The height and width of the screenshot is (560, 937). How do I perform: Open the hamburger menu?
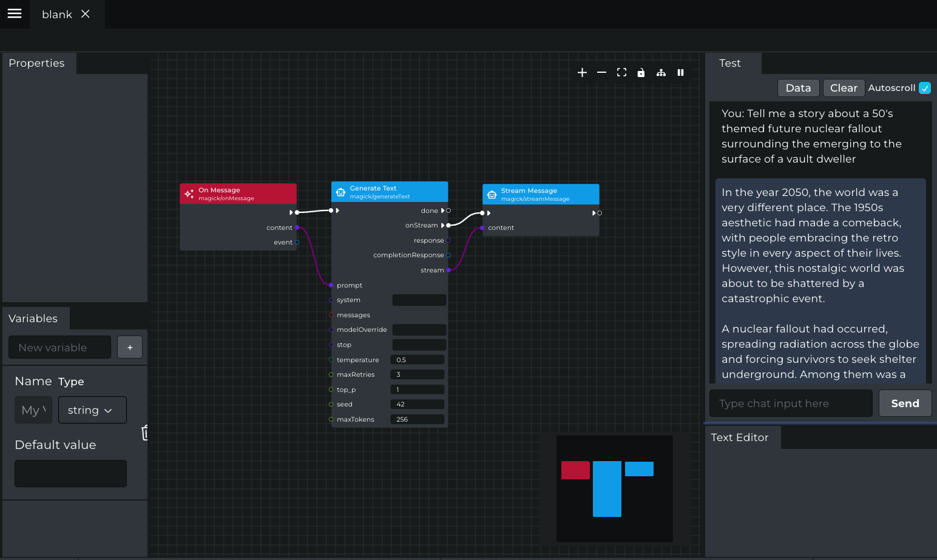[15, 14]
